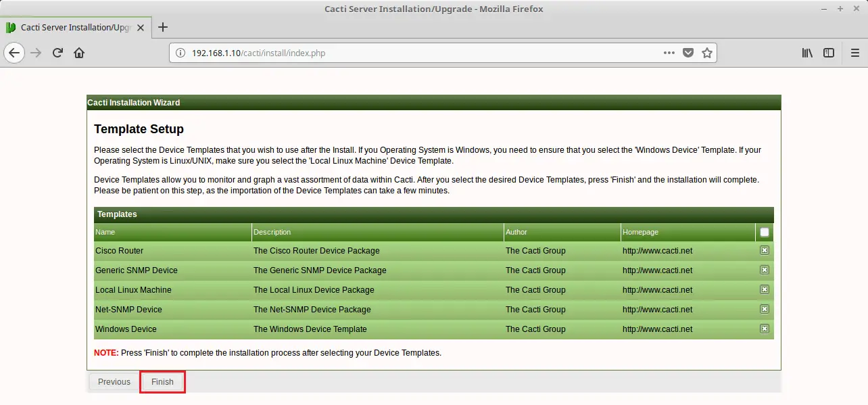Select the Cacti Server Installation tab
868x405 pixels.
76,28
